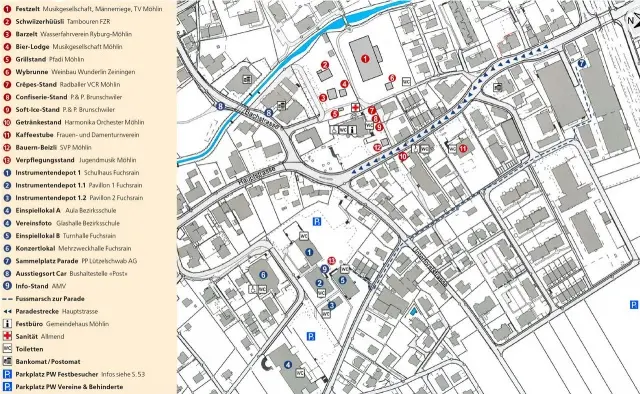Click blue marker 9 Info-Stand on the map
This screenshot has height=394, width=640.
324,269
